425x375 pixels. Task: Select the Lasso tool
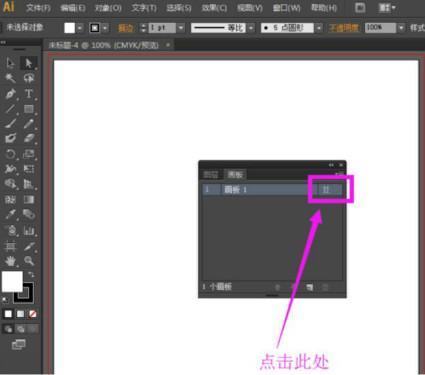[29, 78]
